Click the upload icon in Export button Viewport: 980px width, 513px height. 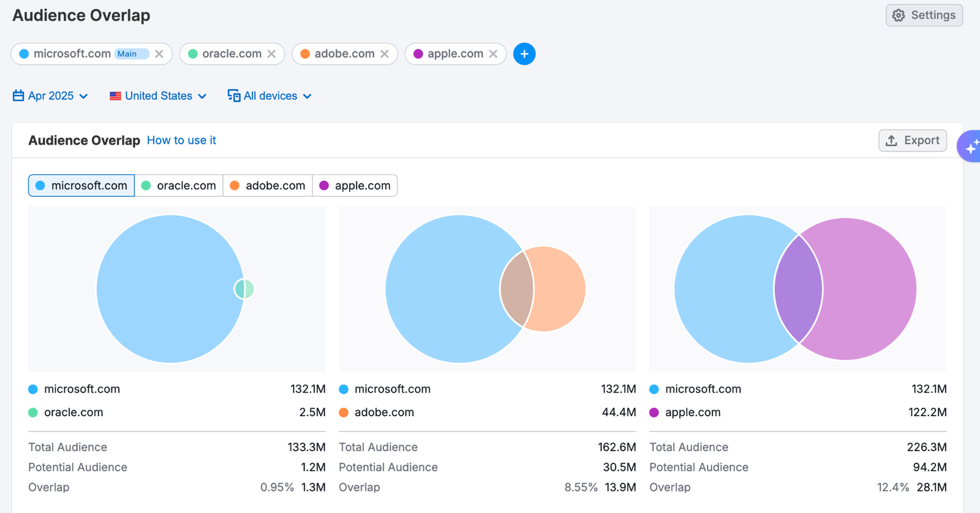[892, 140]
